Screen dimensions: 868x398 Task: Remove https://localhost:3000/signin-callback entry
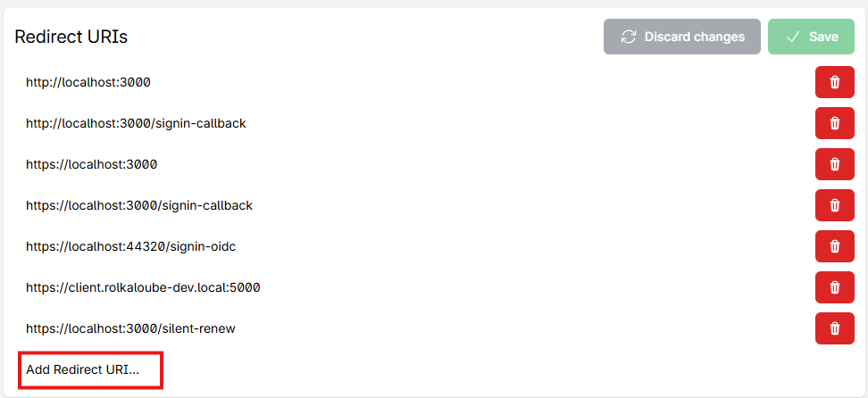point(834,205)
